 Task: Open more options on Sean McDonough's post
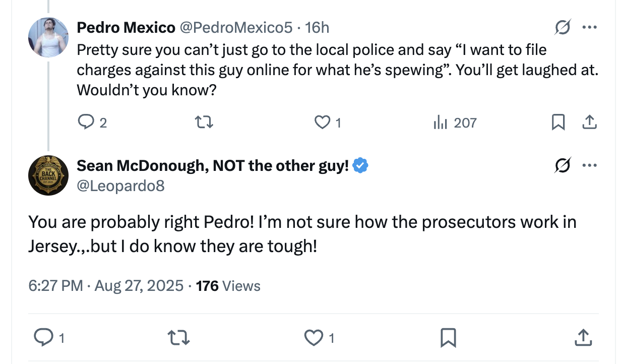(589, 165)
